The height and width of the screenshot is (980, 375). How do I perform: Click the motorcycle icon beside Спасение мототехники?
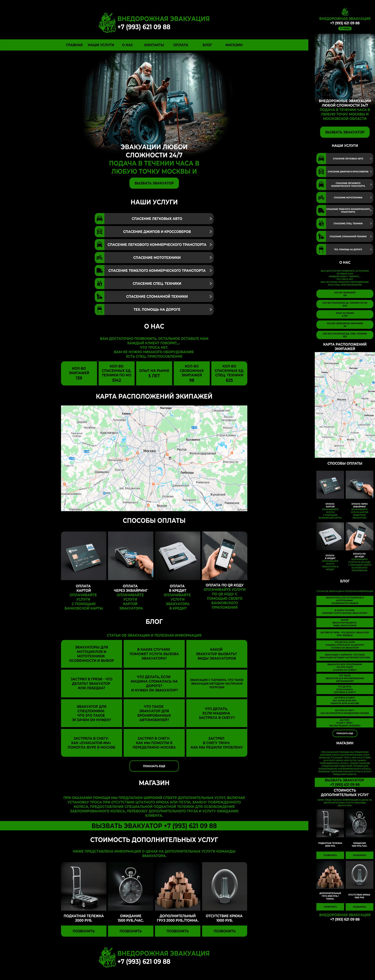coord(100,257)
